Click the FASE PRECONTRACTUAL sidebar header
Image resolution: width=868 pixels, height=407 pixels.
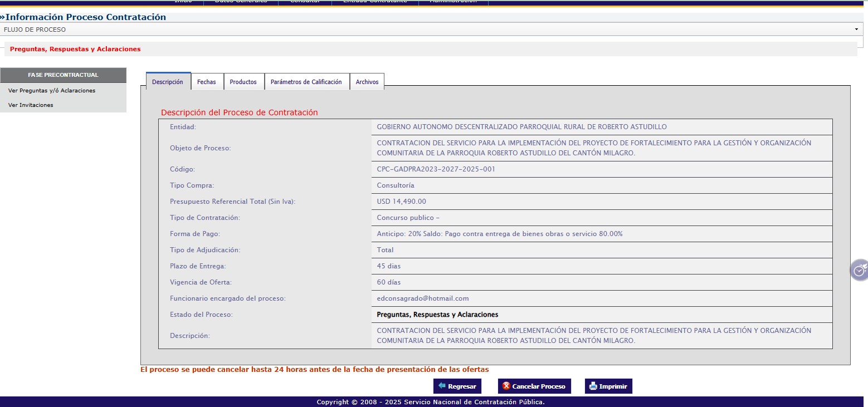[63, 75]
